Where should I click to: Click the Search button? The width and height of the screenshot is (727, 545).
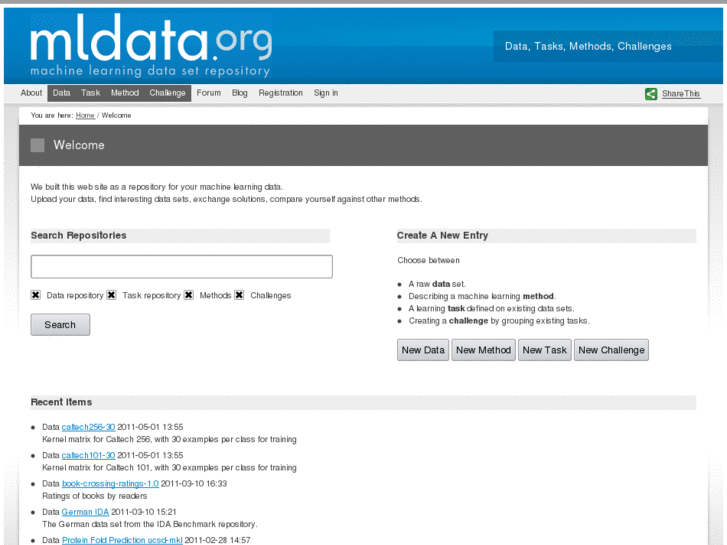pyautogui.click(x=60, y=325)
